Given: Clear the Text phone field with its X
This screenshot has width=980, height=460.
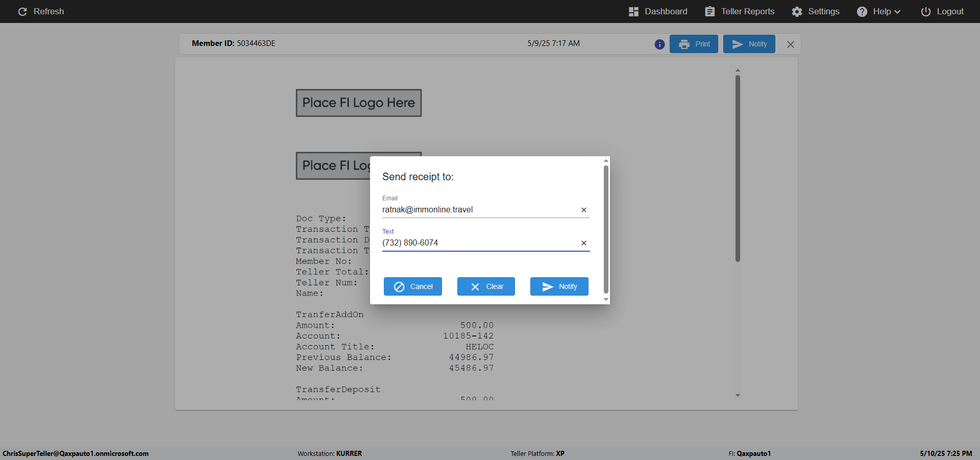Looking at the screenshot, I should (584, 243).
